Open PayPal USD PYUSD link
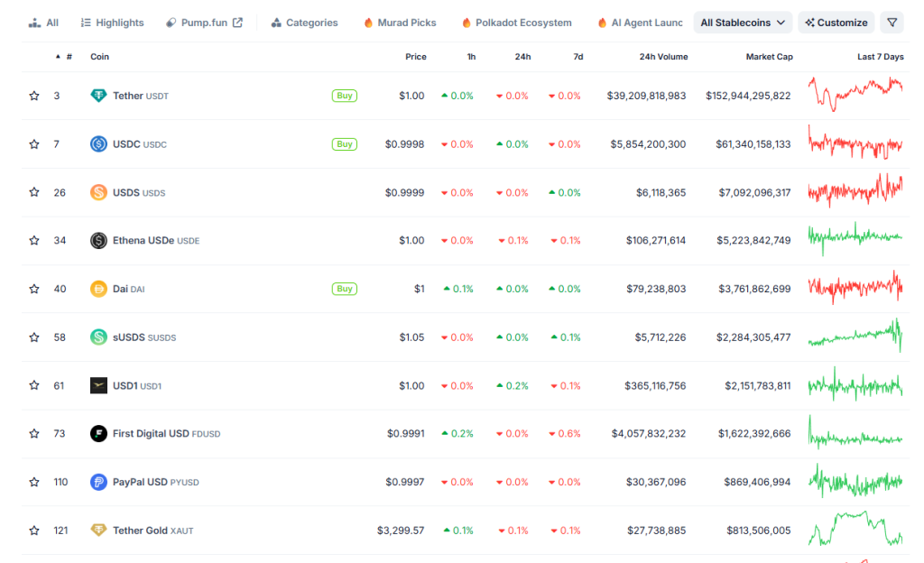Screen dimensions: 924x563 pos(155,482)
